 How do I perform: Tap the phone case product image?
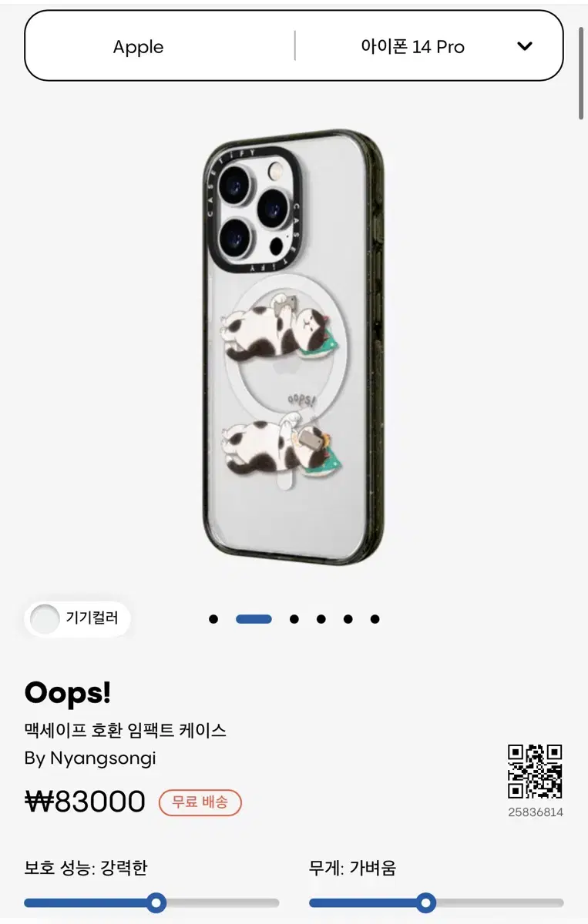pyautogui.click(x=294, y=347)
